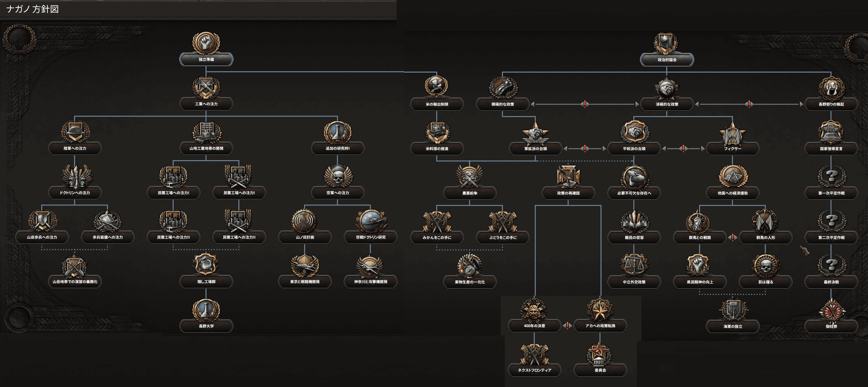This screenshot has width=868, height=387.
Task: Click the burning star icon of アカへの政策転換
Action: [600, 309]
